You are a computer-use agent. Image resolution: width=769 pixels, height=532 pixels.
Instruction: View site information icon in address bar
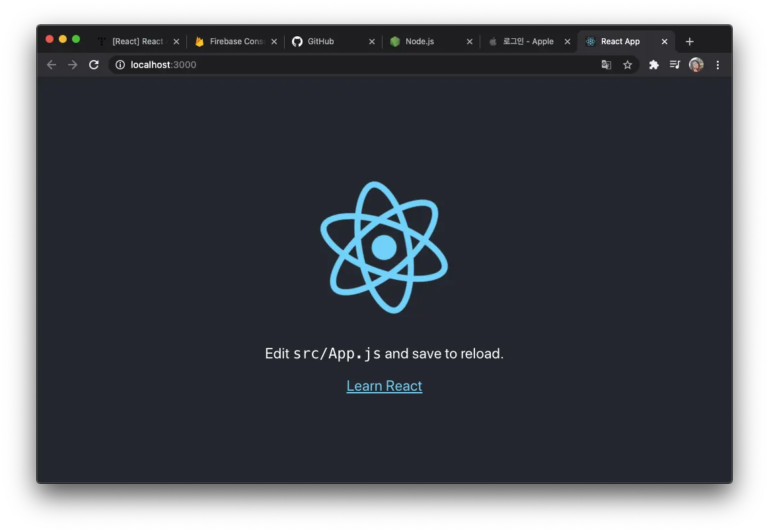click(120, 65)
